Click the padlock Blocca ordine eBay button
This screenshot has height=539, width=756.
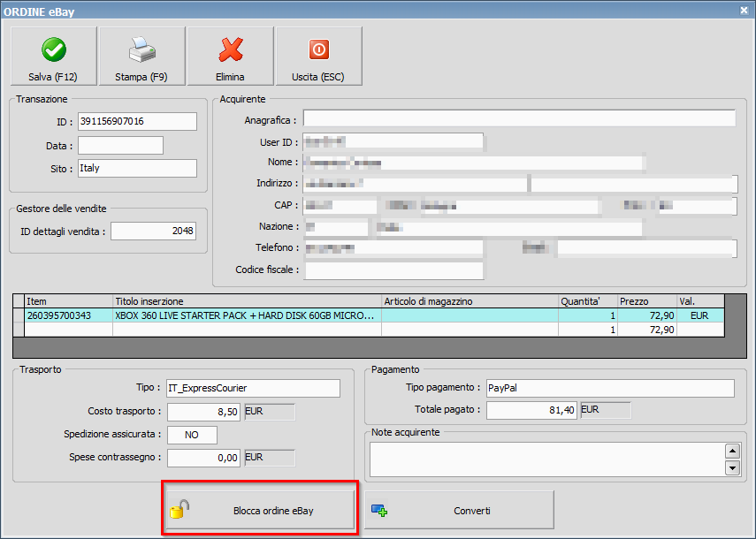coord(260,510)
